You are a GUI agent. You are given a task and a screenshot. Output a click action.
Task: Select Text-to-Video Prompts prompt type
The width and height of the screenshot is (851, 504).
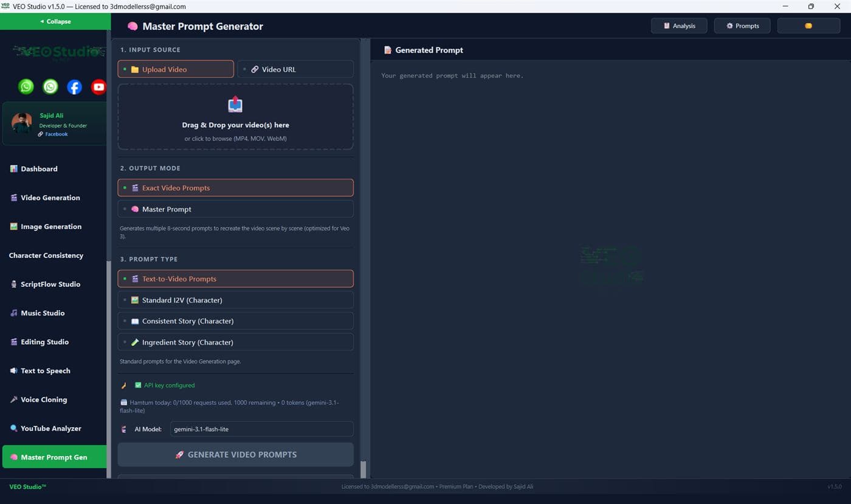[235, 279]
